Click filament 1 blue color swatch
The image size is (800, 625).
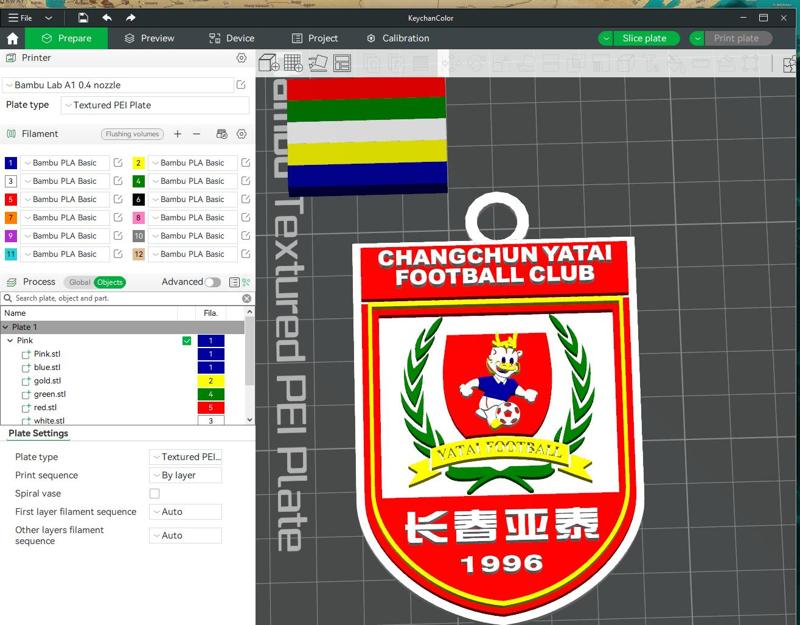[x=11, y=163]
